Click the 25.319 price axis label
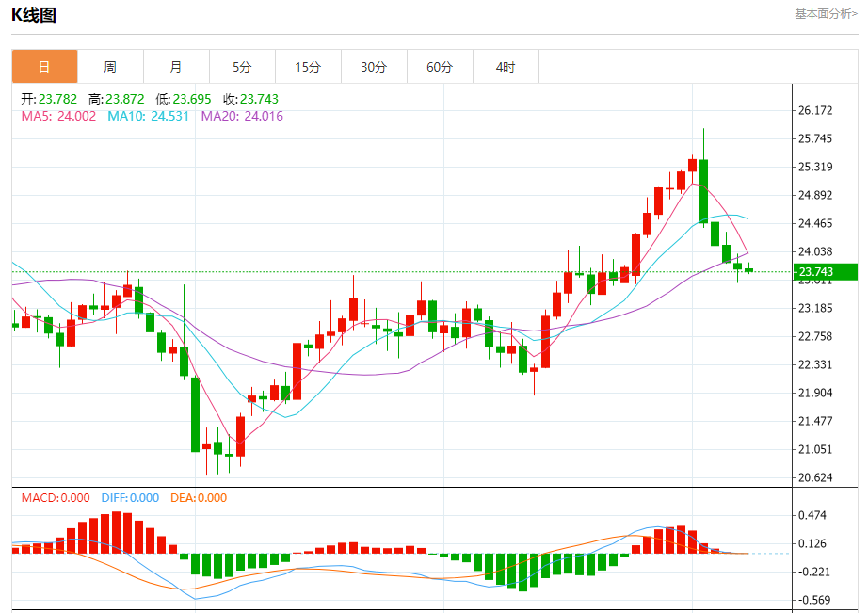 tap(815, 167)
